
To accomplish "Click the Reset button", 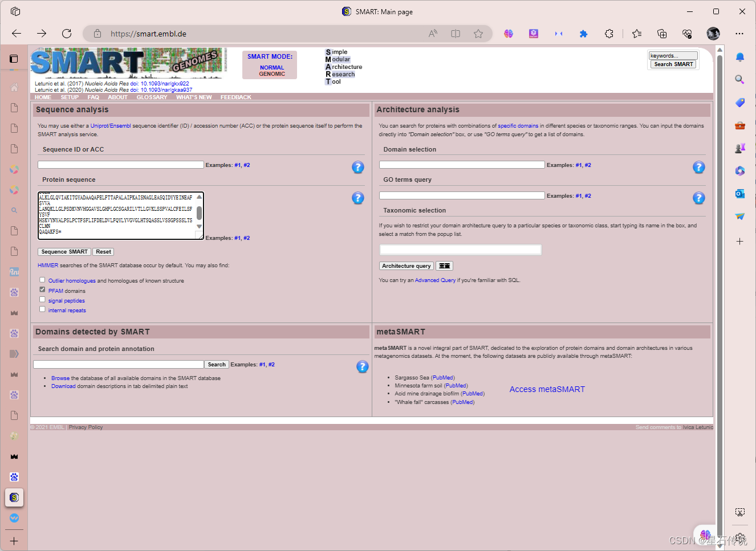I will (x=103, y=252).
